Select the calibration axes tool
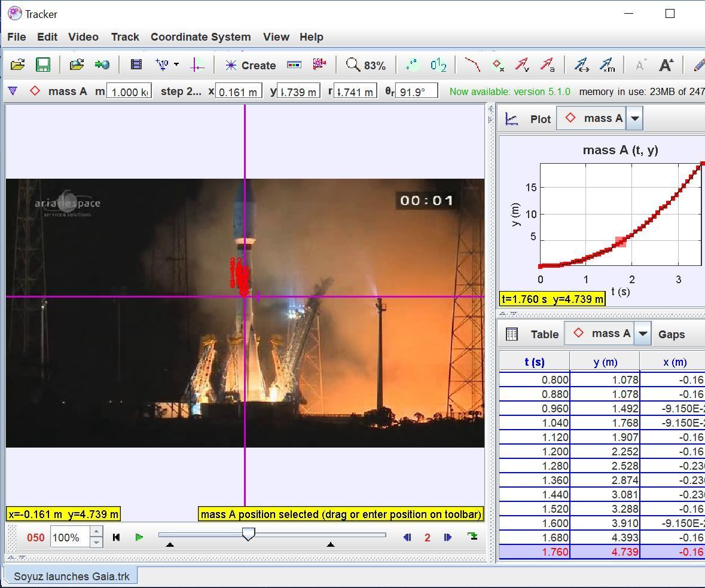This screenshot has height=588, width=705. (x=197, y=65)
